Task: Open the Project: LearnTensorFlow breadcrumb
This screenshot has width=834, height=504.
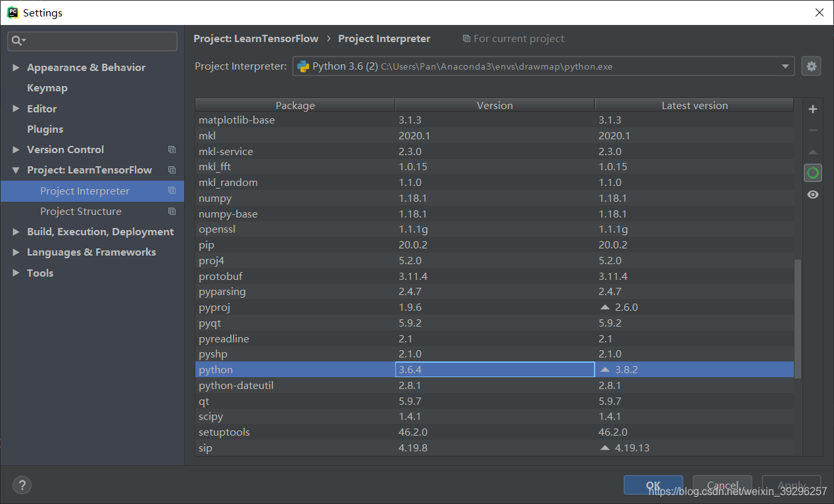Action: 256,38
